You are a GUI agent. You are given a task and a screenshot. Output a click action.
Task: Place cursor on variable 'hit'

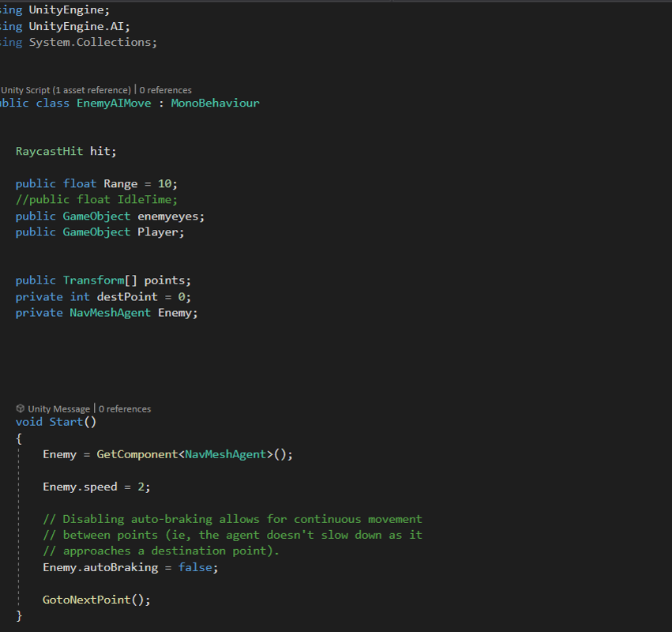pyautogui.click(x=101, y=151)
